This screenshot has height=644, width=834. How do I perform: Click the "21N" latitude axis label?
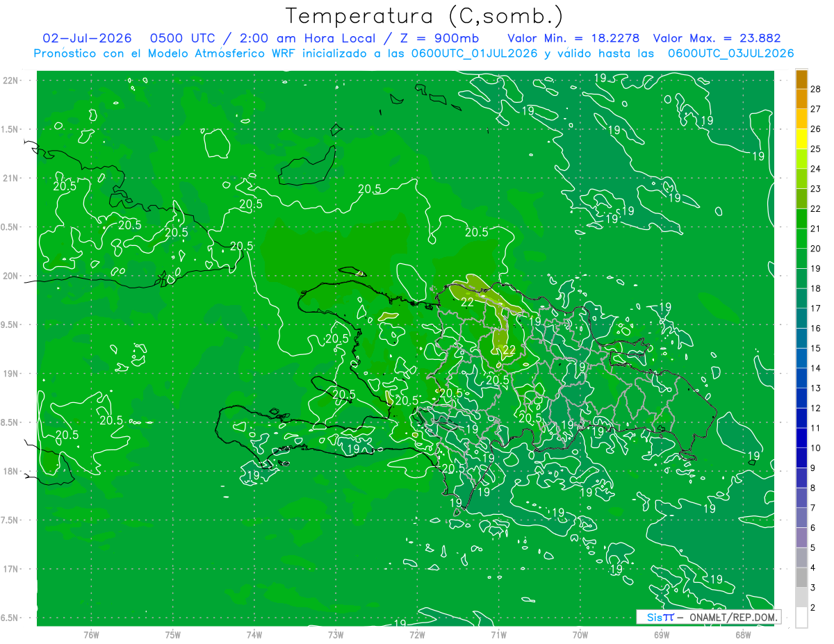tap(12, 178)
